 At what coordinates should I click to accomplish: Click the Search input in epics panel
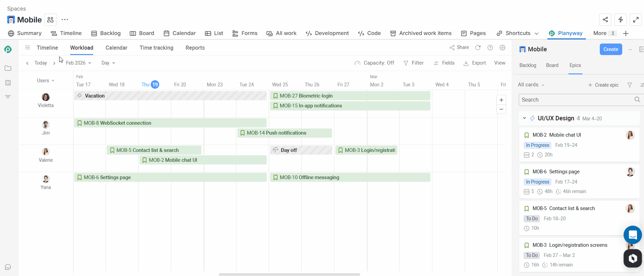coord(581,100)
